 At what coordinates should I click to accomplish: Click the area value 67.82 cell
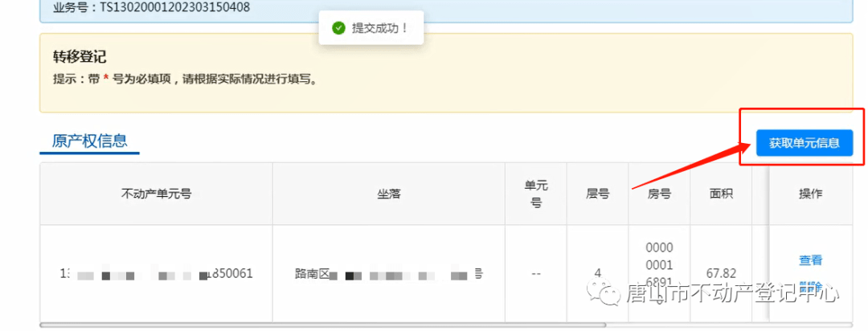[721, 273]
